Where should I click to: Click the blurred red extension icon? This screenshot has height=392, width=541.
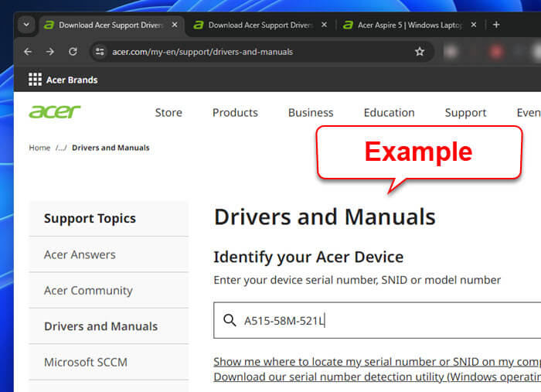click(x=496, y=52)
